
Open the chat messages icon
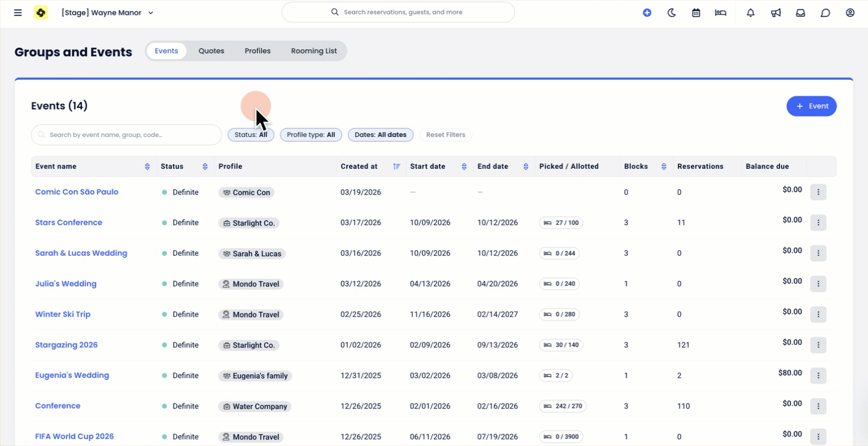[x=825, y=13]
